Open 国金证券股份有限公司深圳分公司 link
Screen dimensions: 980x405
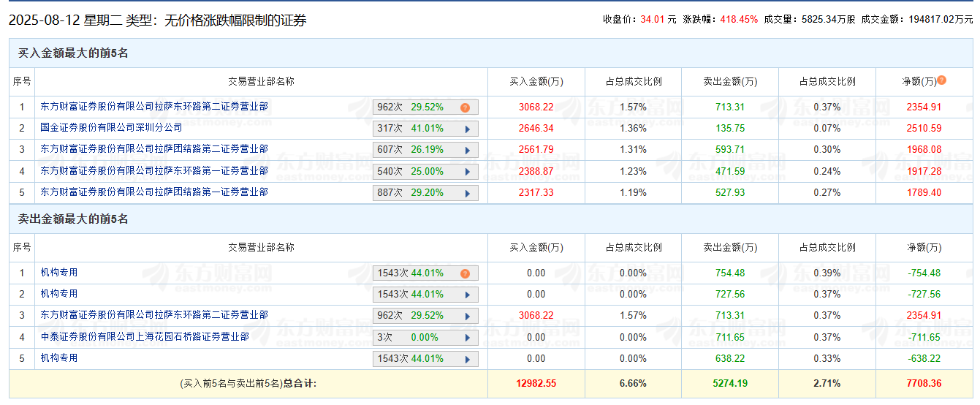pyautogui.click(x=111, y=128)
